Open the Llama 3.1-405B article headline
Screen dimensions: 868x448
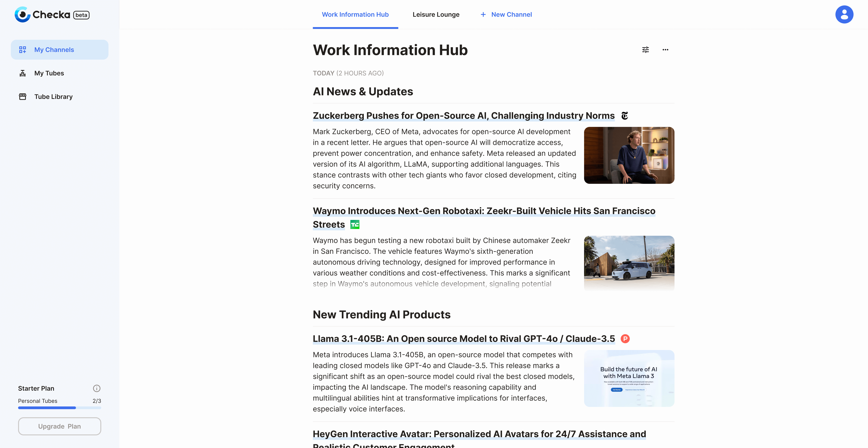tap(464, 339)
